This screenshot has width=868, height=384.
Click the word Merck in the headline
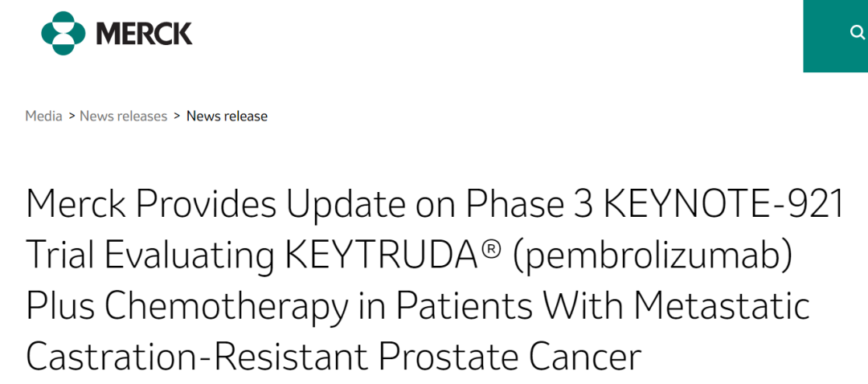point(74,205)
